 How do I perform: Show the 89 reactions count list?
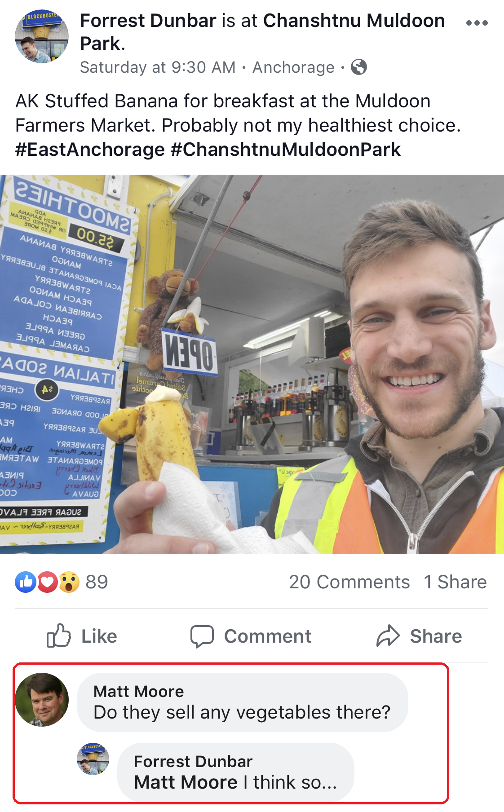tap(97, 582)
